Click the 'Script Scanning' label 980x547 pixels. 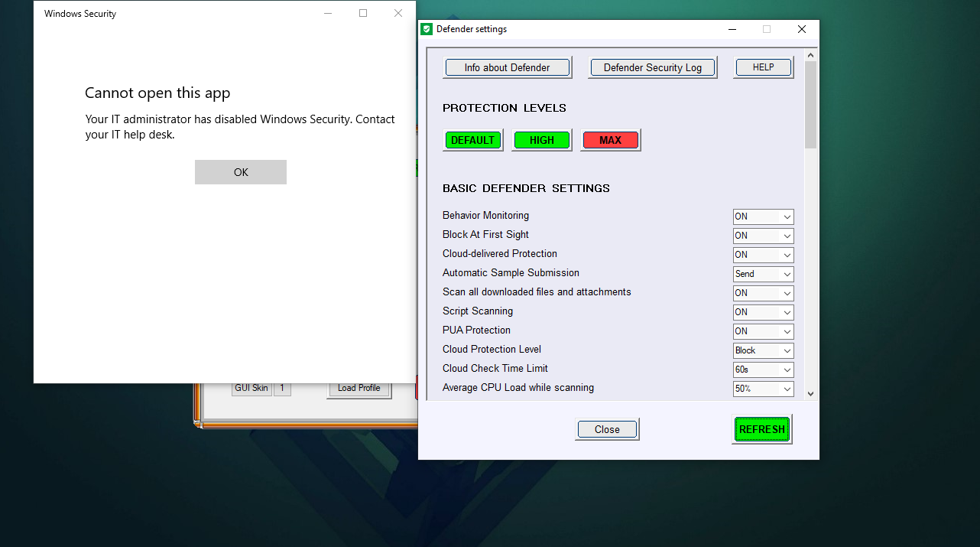point(478,311)
